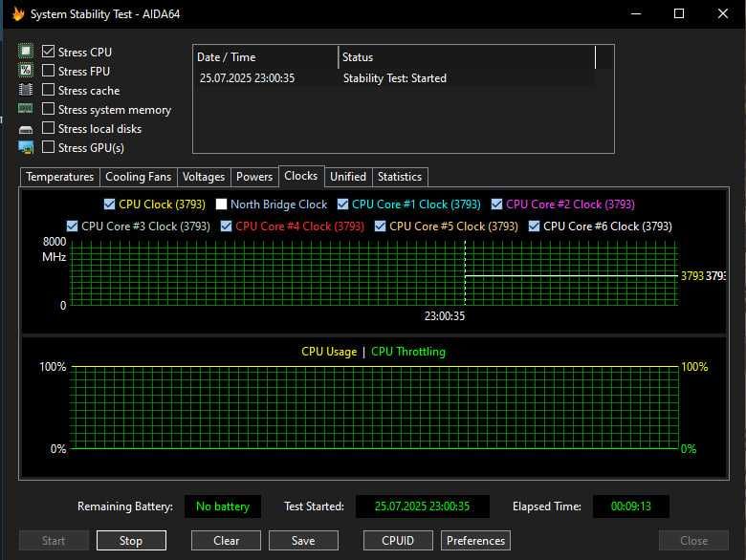Click the cache chip icon beside Stress cache
The image size is (746, 560).
26,90
